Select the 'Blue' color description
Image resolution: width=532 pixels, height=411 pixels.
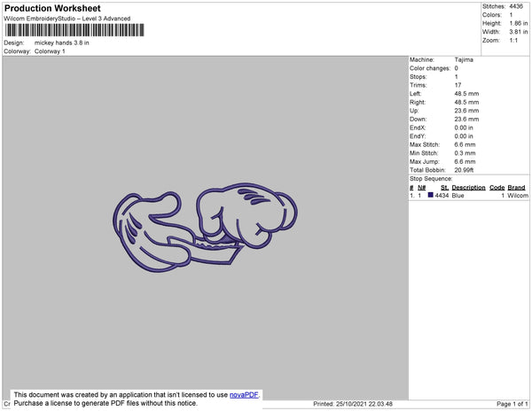coord(458,196)
